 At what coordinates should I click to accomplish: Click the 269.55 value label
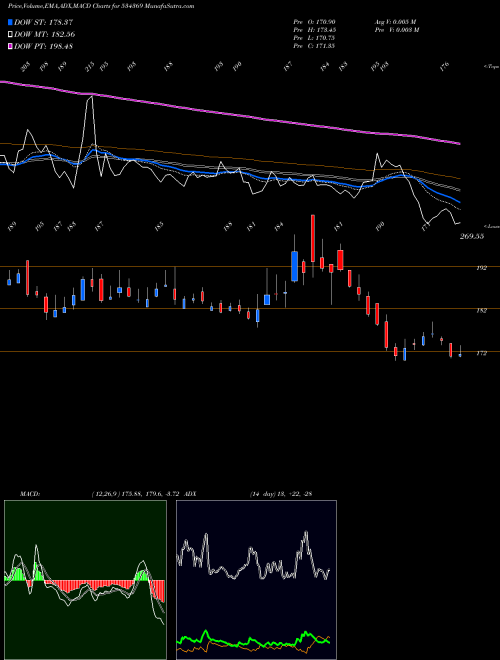(472, 236)
